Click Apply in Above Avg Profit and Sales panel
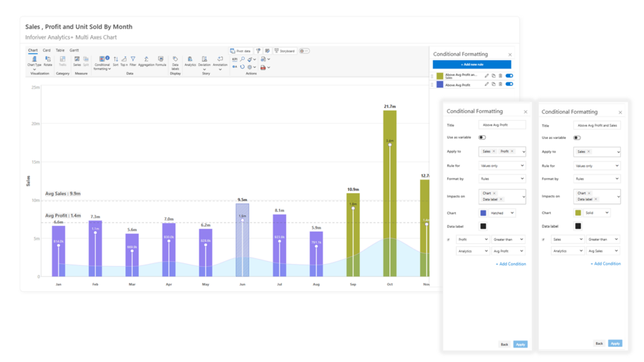The image size is (644, 362). tap(615, 344)
